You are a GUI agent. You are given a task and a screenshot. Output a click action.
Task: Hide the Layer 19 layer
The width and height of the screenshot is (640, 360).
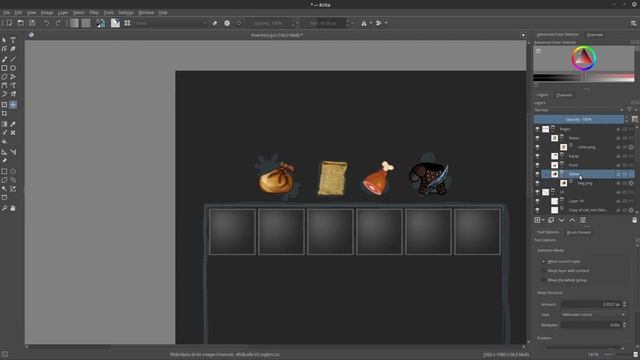pos(537,201)
